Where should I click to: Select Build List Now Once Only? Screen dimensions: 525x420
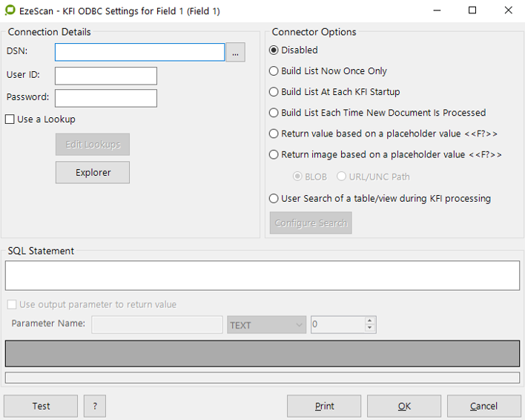[x=274, y=71]
